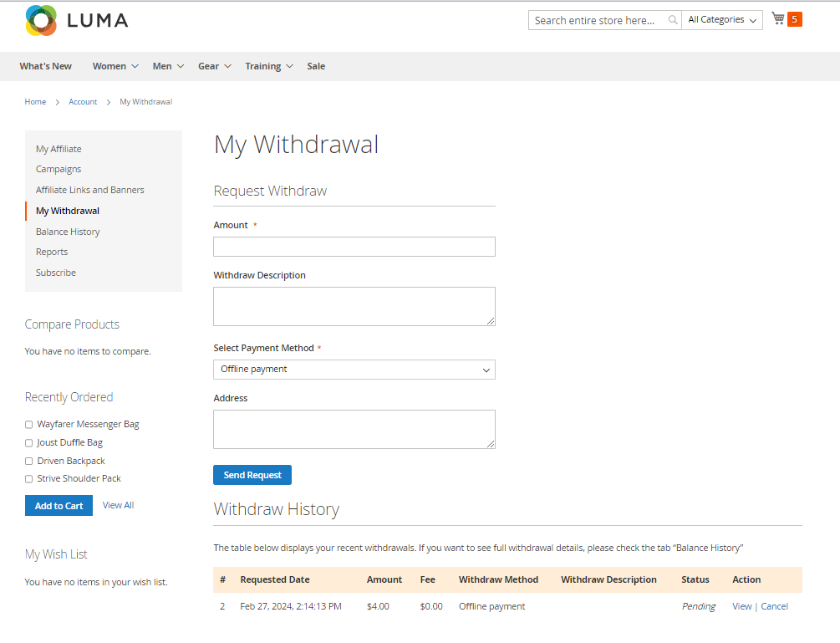Cancel the pending withdrawal request
The width and height of the screenshot is (840, 643).
tap(774, 606)
